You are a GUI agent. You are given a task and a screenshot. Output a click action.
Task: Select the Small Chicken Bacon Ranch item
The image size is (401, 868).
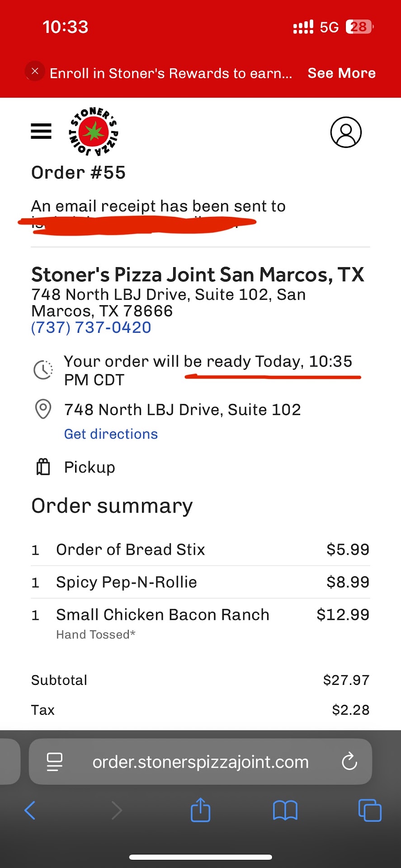pos(163,615)
